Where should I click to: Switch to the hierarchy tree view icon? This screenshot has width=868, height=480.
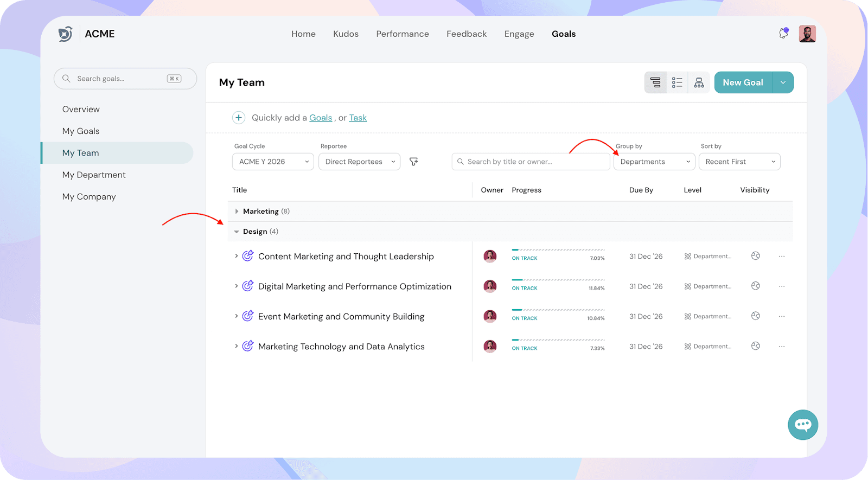[x=655, y=82]
